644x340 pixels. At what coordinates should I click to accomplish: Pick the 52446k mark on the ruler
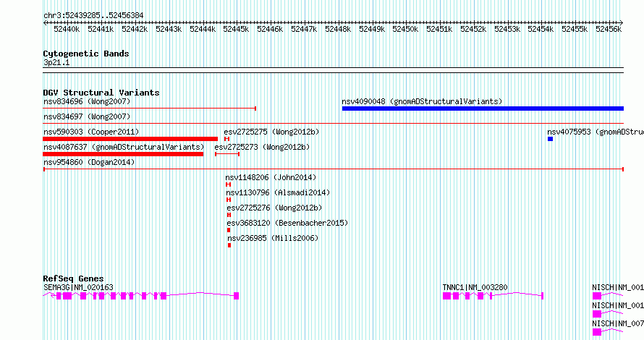270,29
